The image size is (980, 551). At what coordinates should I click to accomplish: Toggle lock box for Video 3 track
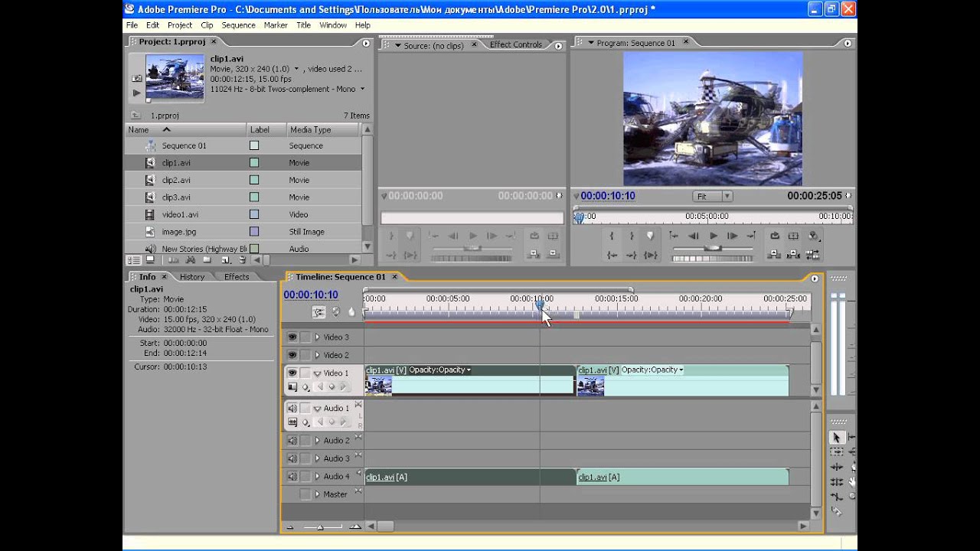tap(305, 337)
